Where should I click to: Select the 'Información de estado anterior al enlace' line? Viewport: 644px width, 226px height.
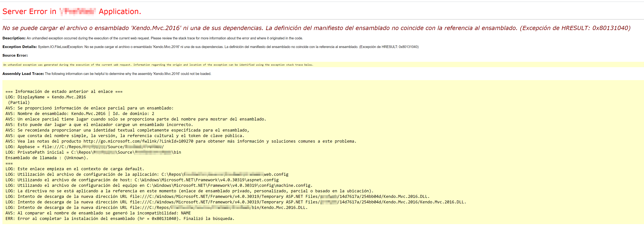[x=64, y=91]
